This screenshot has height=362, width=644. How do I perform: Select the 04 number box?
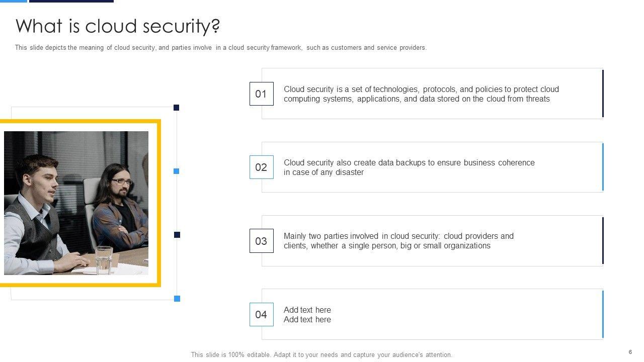point(261,314)
